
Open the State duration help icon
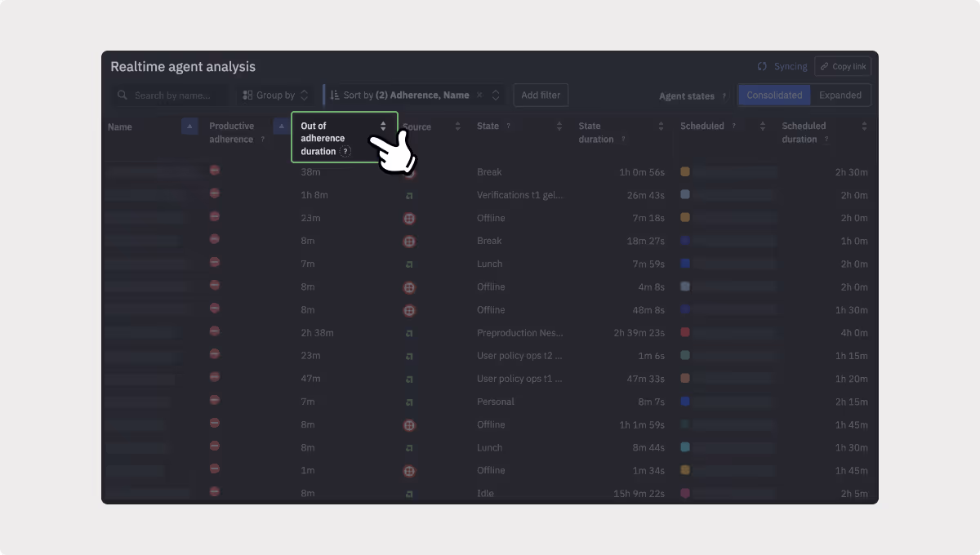[623, 140]
